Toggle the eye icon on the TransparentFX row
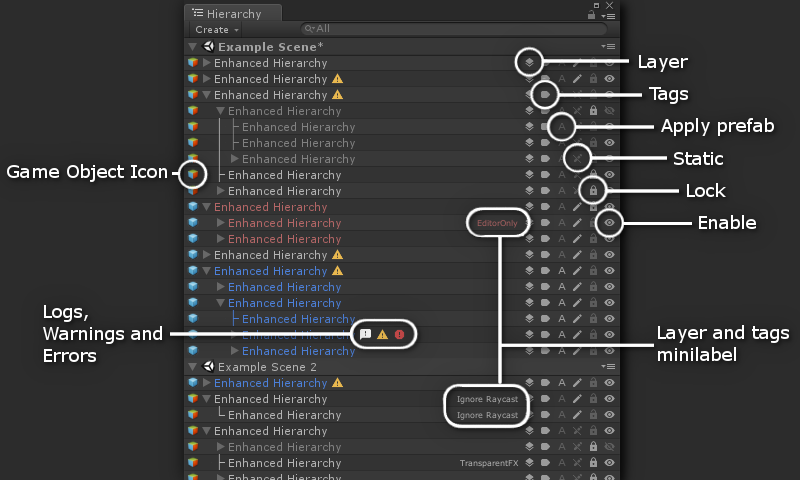Image resolution: width=800 pixels, height=480 pixels. 609,463
